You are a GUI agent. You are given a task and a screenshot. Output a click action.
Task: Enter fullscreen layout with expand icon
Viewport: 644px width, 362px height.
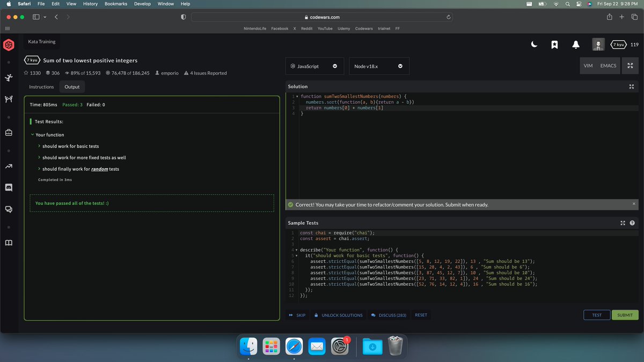tap(630, 66)
